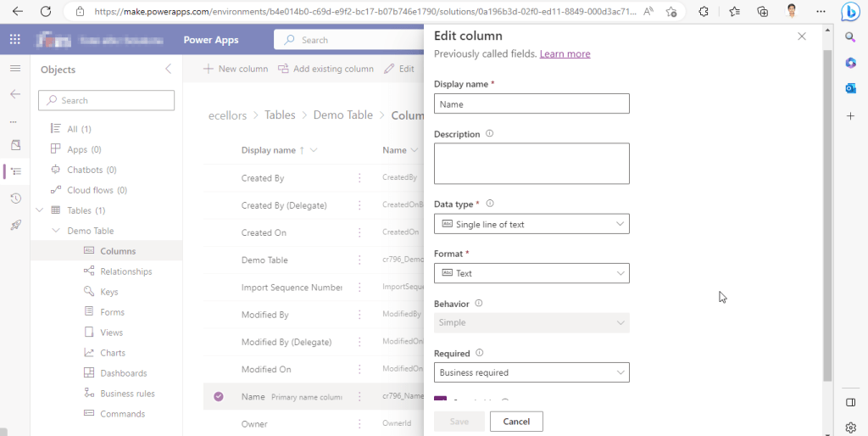
Task: Open the app launcher waffle icon
Action: [15, 40]
